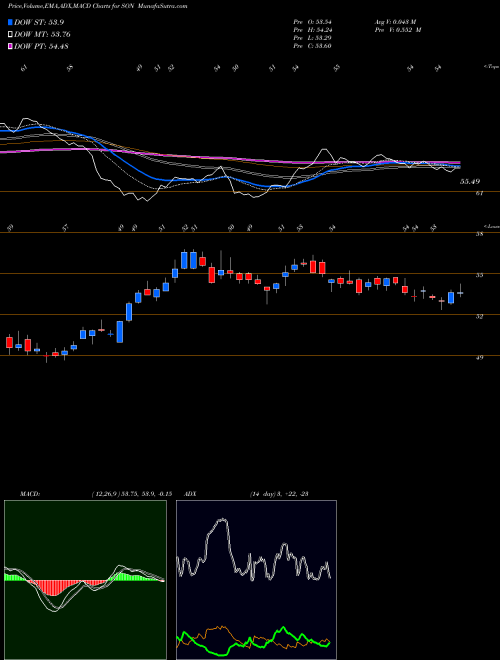
Task: Click the last candlestick on the price chart
Action: (x=460, y=291)
